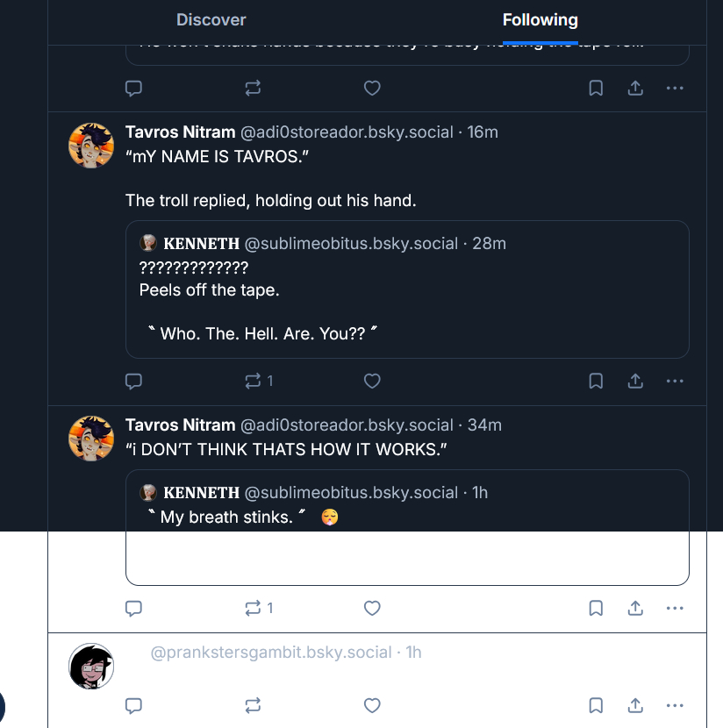Bookmark the "mY NAME IS TAVROS" post
This screenshot has width=723, height=728.
tap(596, 381)
